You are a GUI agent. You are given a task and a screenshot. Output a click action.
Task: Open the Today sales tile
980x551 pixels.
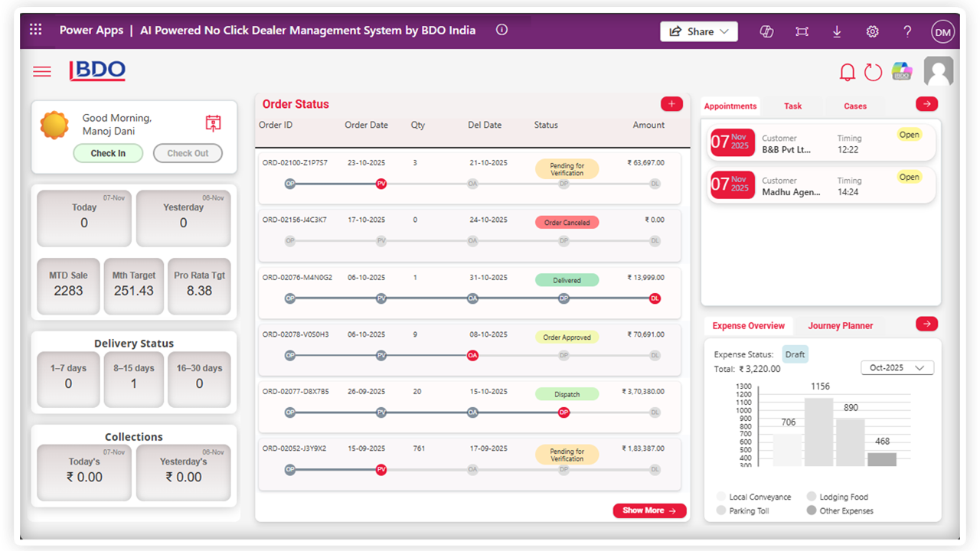click(x=84, y=218)
